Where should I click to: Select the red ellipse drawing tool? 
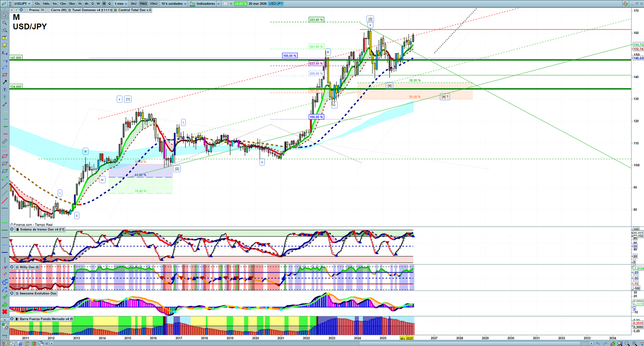point(4,156)
